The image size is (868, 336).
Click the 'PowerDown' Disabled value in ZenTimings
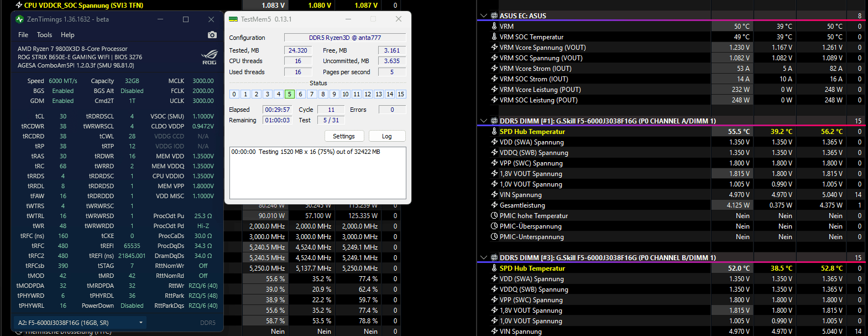coord(132,306)
